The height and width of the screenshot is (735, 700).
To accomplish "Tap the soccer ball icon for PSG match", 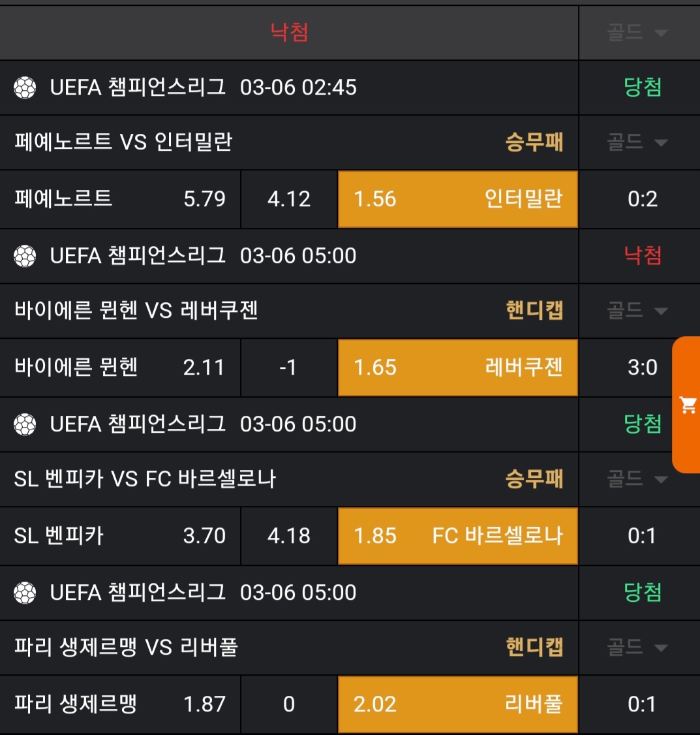I will (x=25, y=593).
